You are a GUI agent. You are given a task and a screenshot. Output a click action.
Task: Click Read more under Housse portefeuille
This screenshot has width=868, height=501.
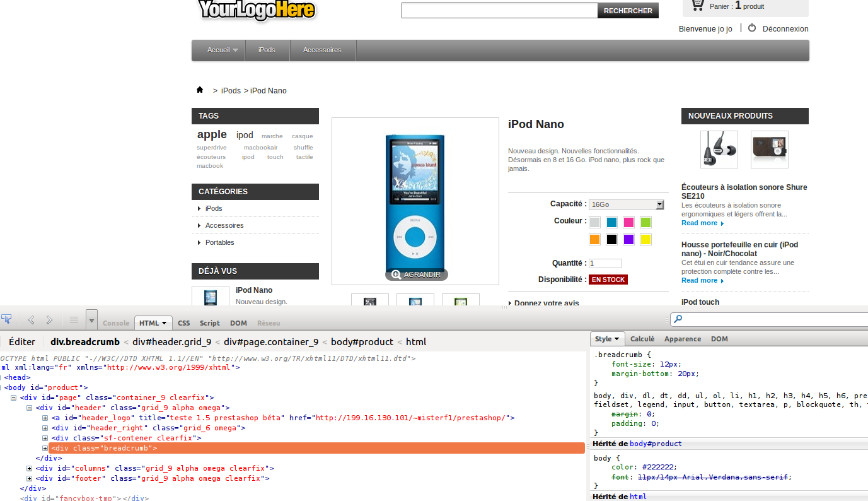(x=702, y=280)
